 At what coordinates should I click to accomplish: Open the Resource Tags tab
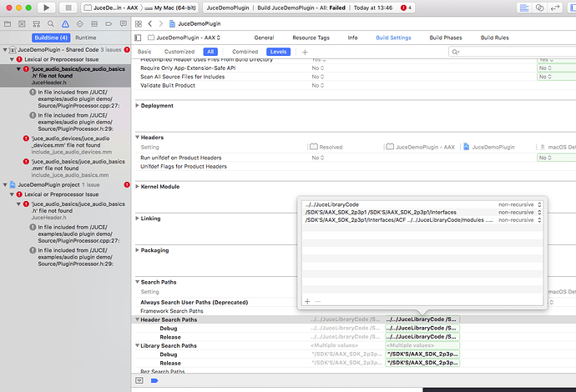[x=311, y=38]
